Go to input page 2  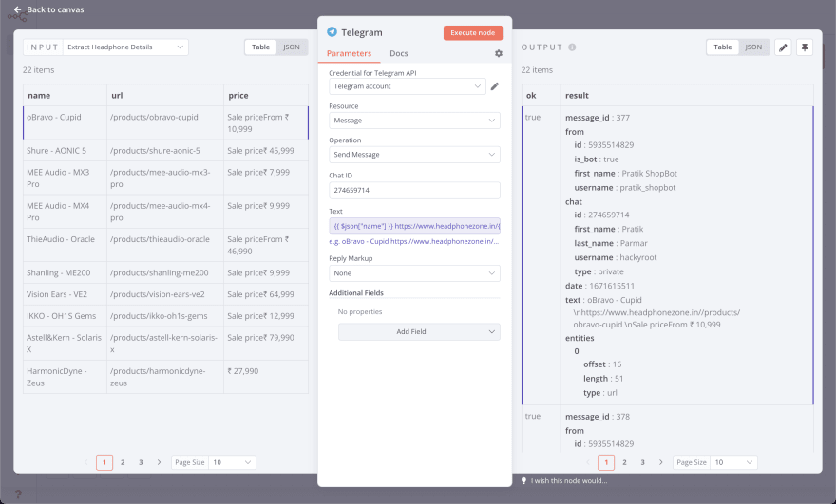coord(123,462)
